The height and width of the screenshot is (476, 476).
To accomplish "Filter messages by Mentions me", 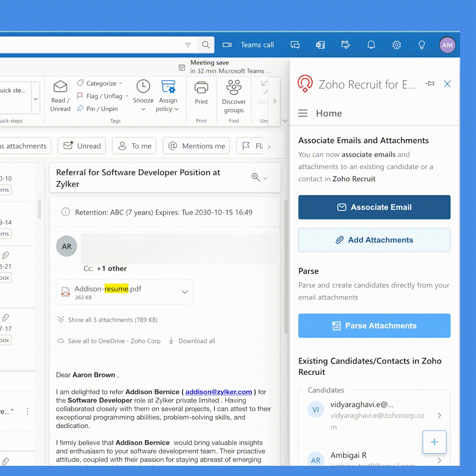I will 196,146.
